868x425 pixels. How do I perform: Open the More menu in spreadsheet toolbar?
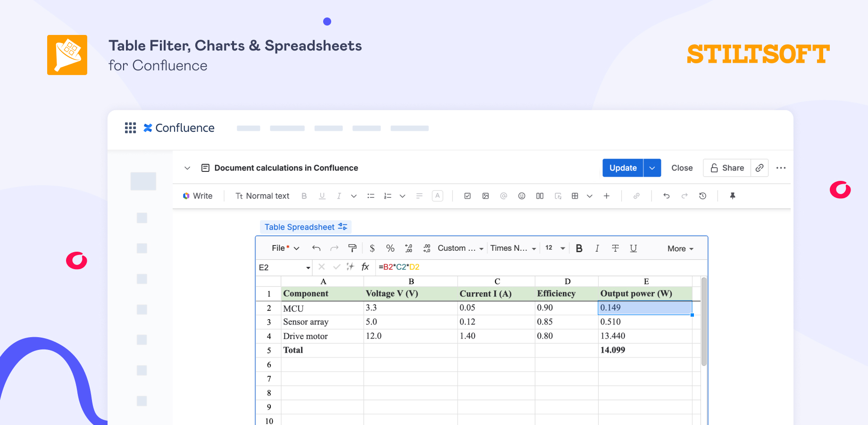click(x=680, y=249)
